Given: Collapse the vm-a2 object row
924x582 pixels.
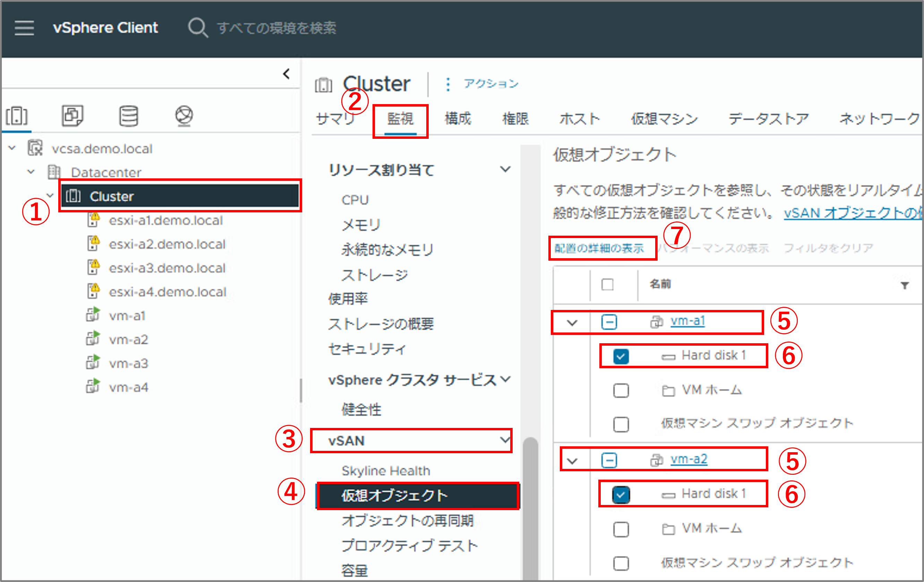Looking at the screenshot, I should [x=572, y=461].
